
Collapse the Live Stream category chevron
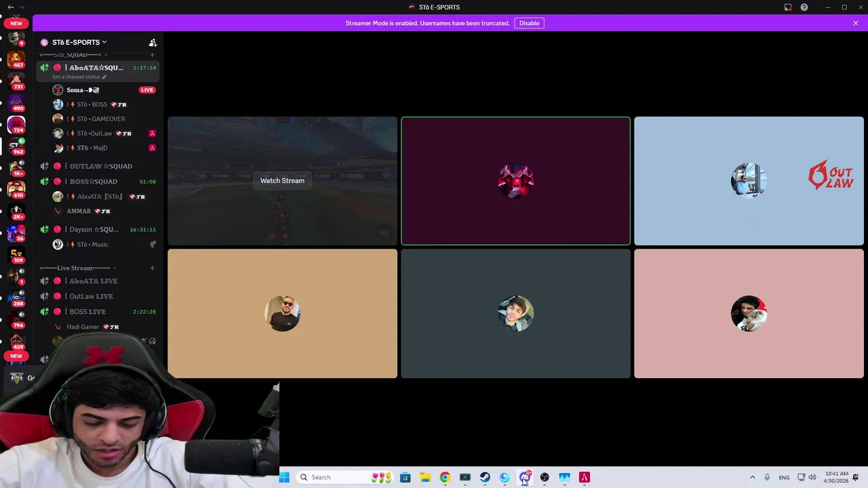[114, 268]
